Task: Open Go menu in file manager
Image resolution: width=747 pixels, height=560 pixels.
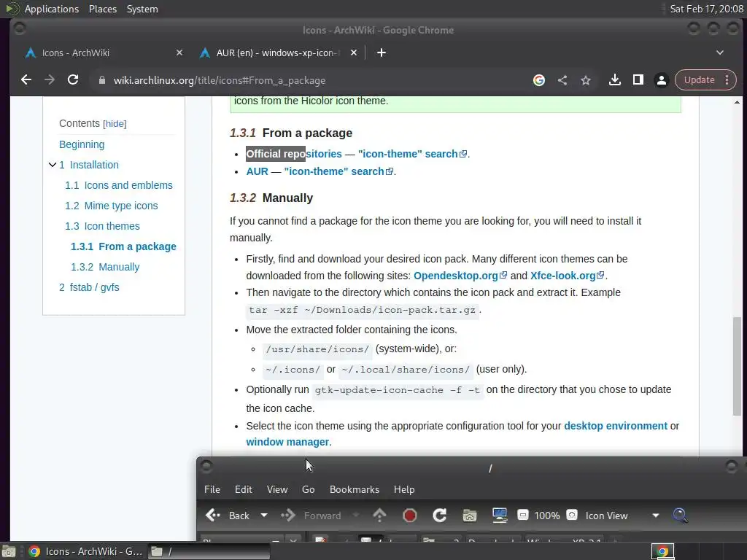Action: pyautogui.click(x=309, y=489)
